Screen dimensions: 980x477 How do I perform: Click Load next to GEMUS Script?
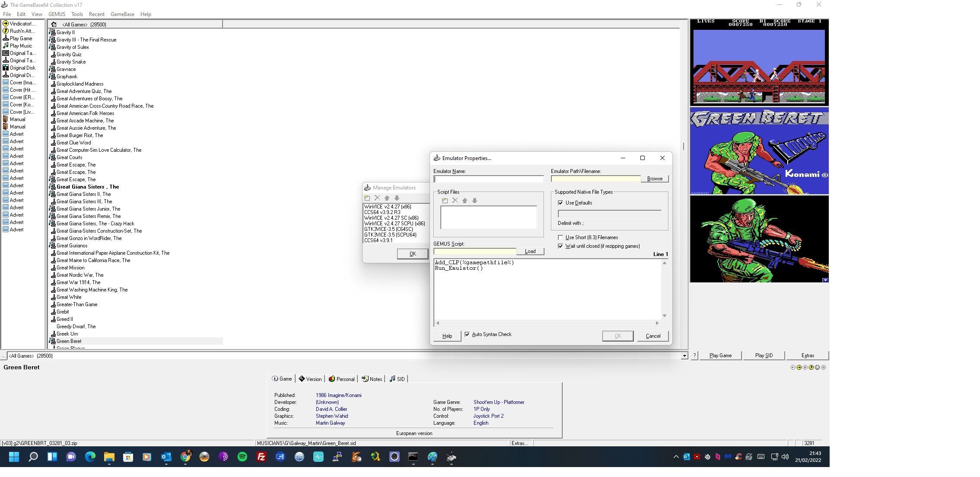point(530,251)
